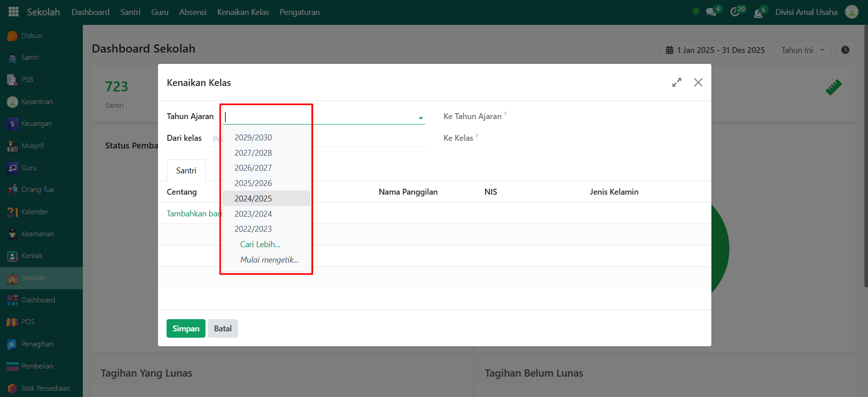Screen dimensions: 868x397
Task: Expand the Tahun Ini period dropdown
Action: point(803,50)
